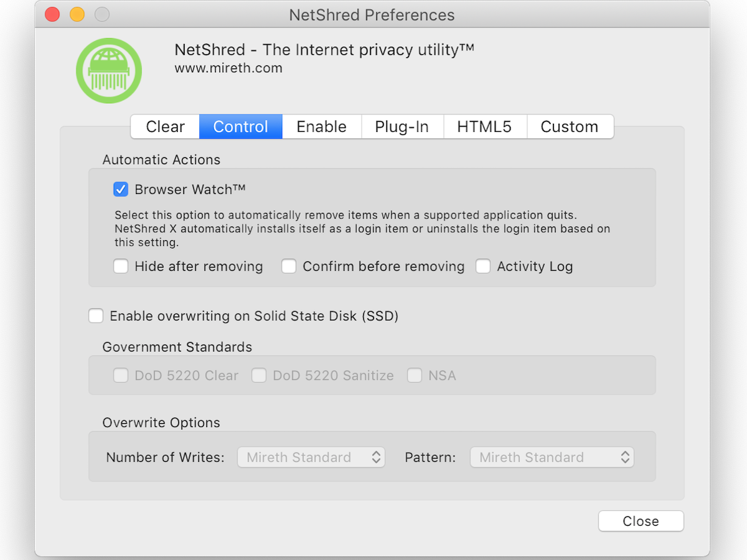
Task: Select the Control tab
Action: [x=240, y=127]
